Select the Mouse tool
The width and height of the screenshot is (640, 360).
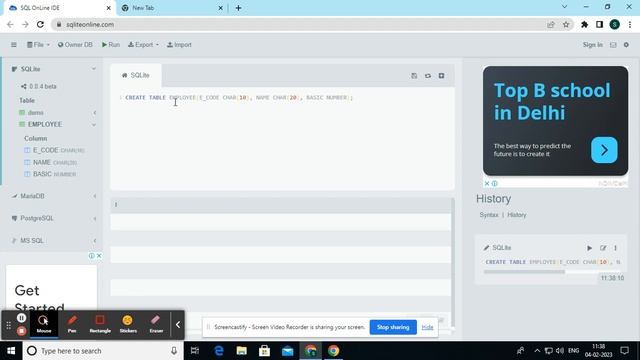pos(44,324)
